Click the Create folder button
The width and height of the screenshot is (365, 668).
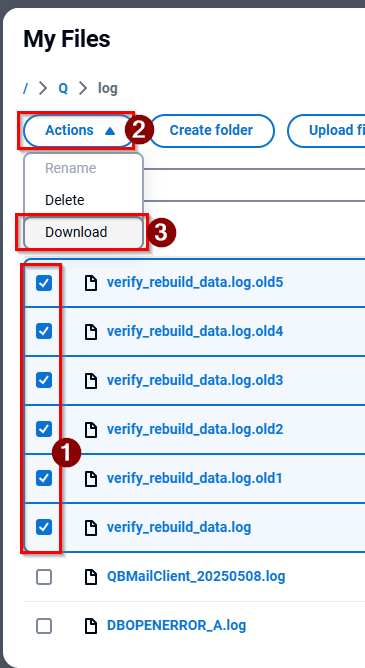point(212,130)
